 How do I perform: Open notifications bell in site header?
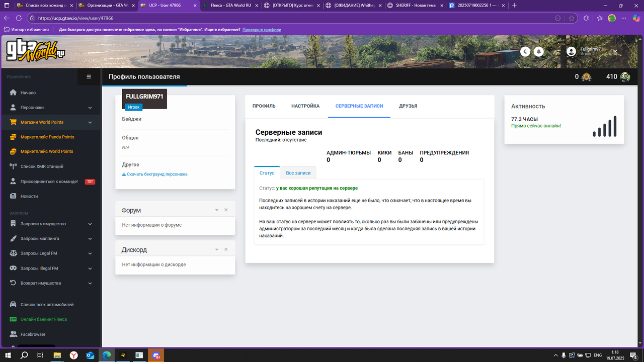[x=539, y=51]
